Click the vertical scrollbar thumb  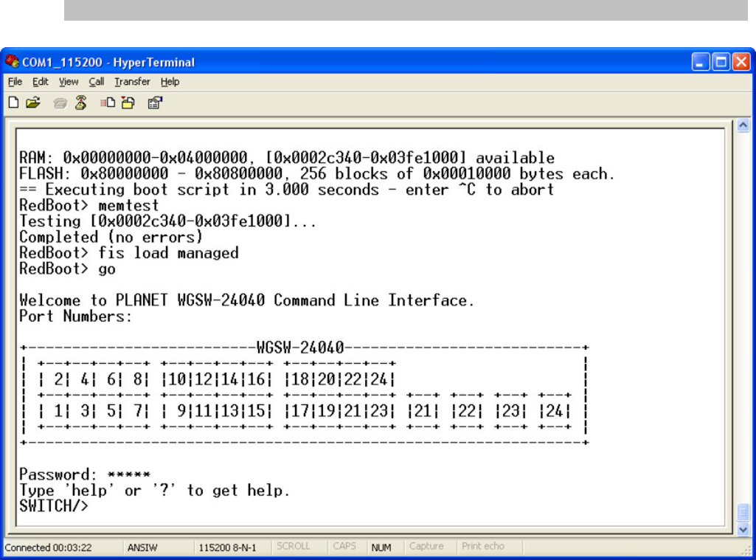(743, 512)
